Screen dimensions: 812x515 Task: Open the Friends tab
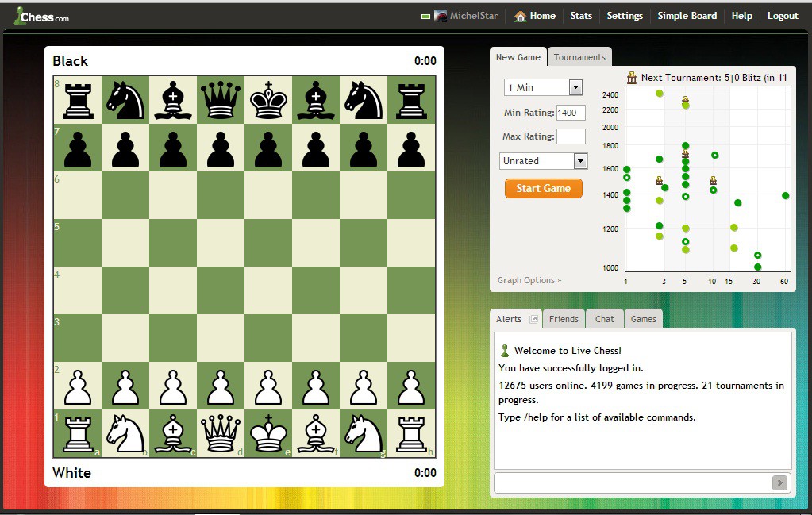point(564,319)
